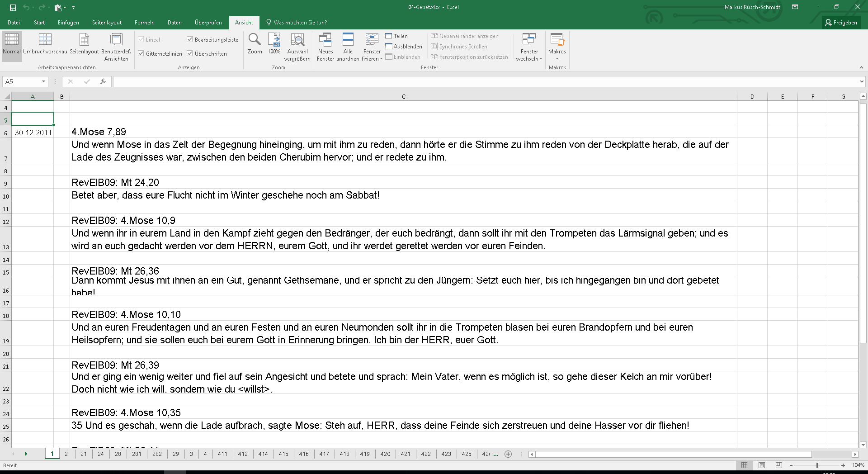The width and height of the screenshot is (868, 474).
Task: Open Fenster fixieren dropdown
Action: click(x=372, y=47)
